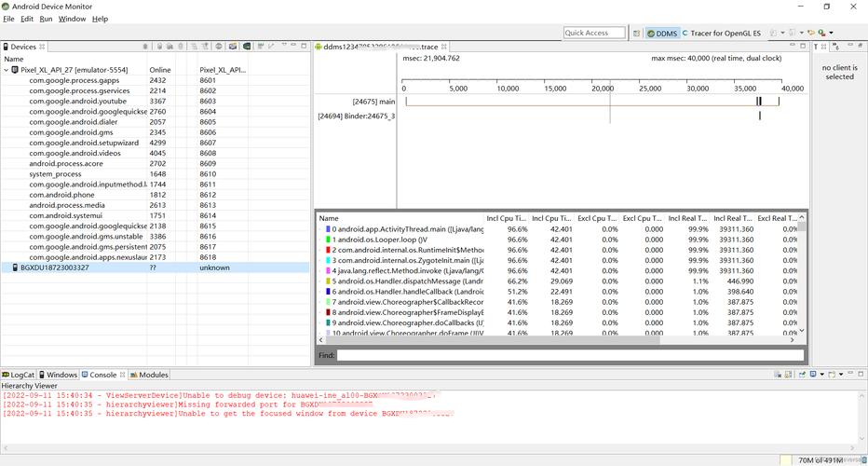Click the Screen Capture camera icon
Screen dimensions: 868x466
(233, 47)
